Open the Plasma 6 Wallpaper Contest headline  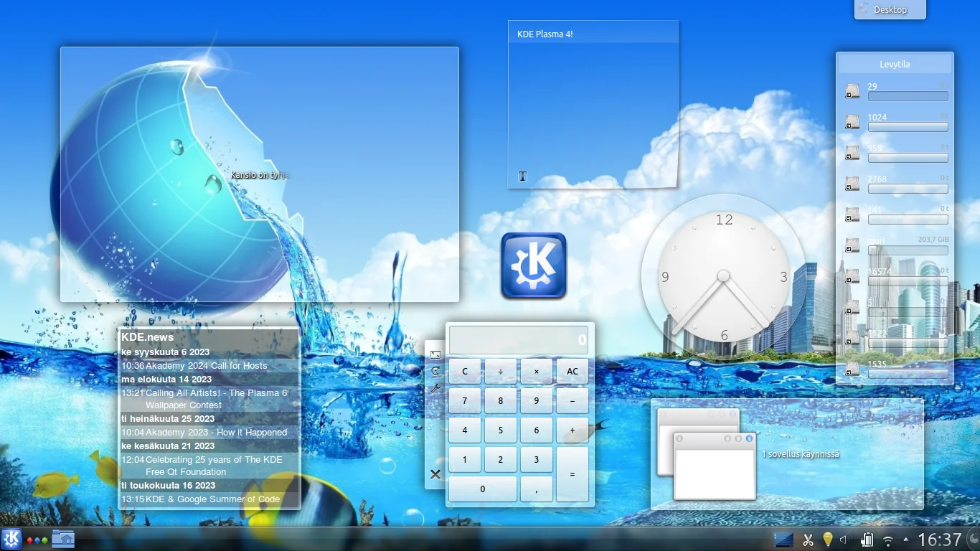tap(217, 399)
